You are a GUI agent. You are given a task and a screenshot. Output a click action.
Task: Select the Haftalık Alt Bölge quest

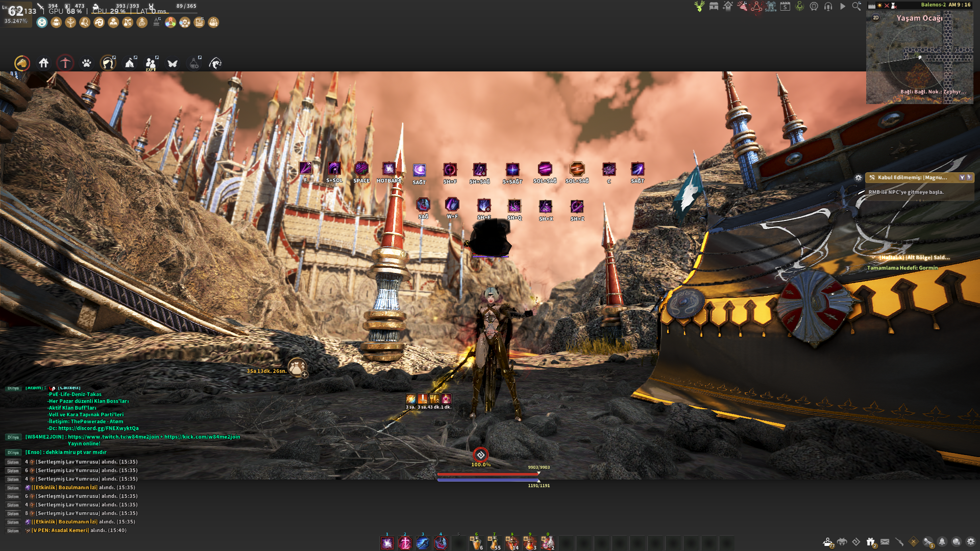(914, 258)
